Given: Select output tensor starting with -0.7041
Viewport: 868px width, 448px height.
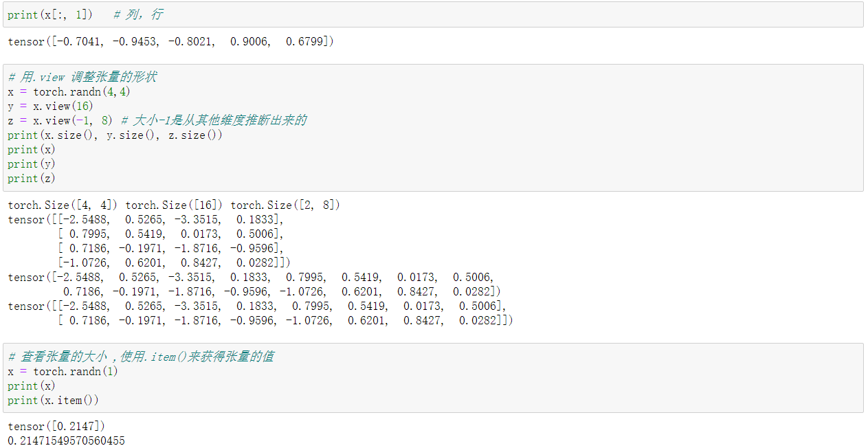Looking at the screenshot, I should 171,42.
